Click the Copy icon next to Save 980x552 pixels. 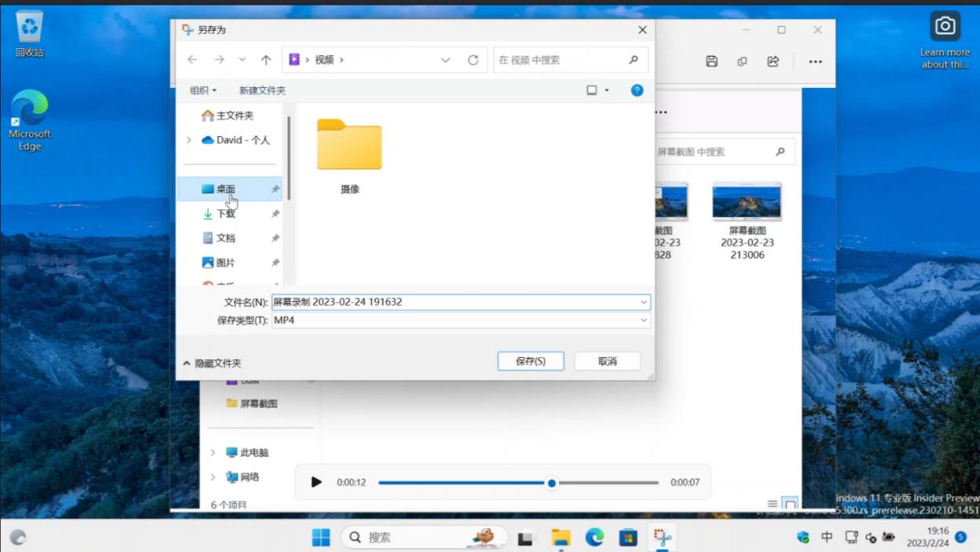[742, 61]
